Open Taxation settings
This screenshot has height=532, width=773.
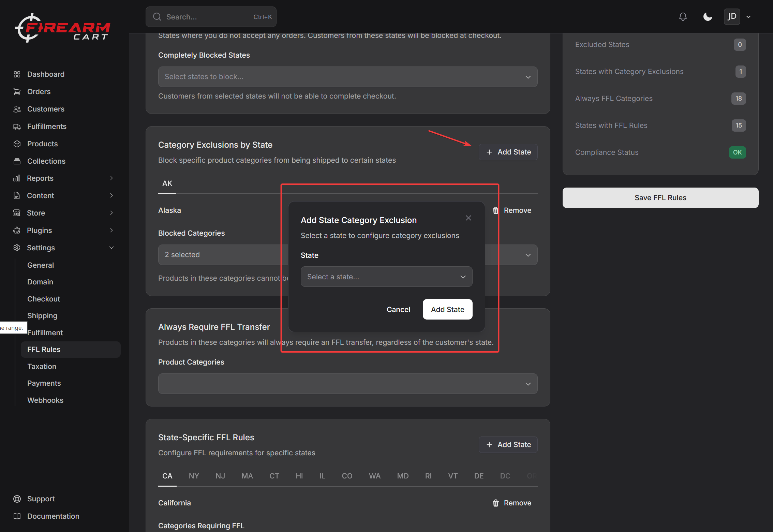pyautogui.click(x=42, y=367)
